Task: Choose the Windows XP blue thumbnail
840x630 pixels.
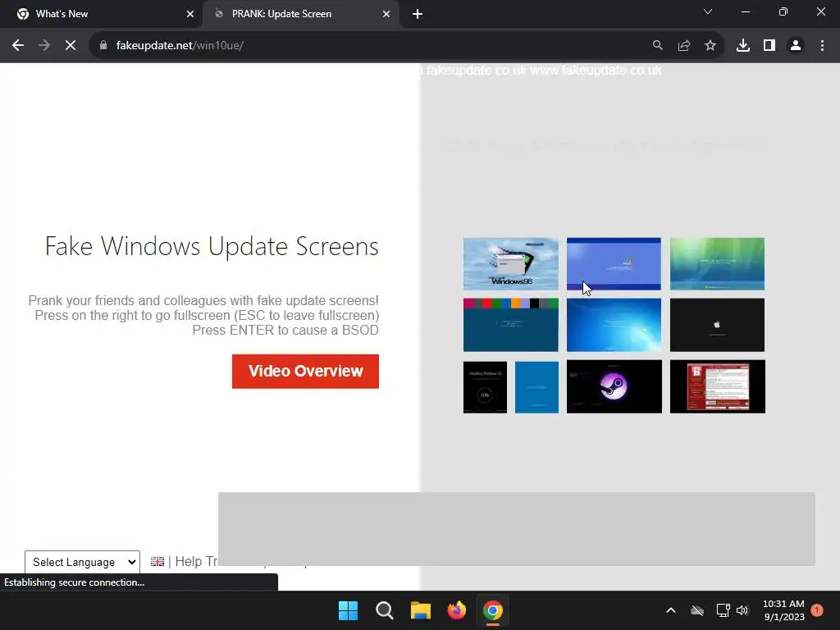Action: pyautogui.click(x=614, y=263)
